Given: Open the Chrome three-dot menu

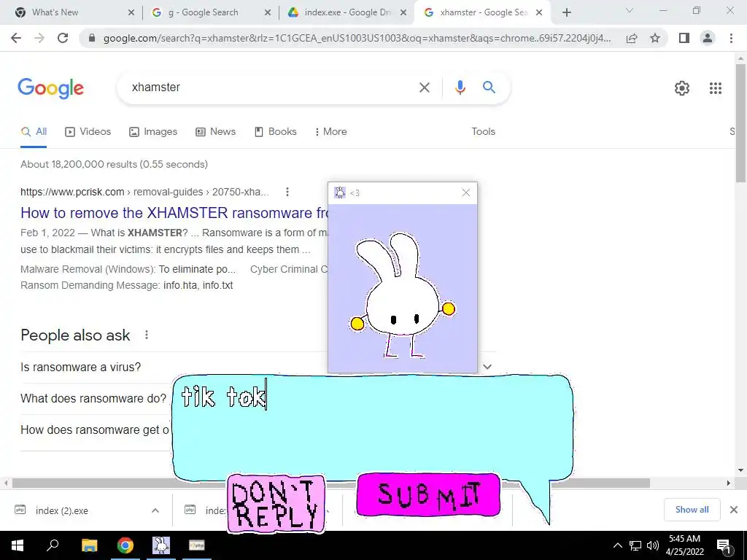Looking at the screenshot, I should [731, 38].
